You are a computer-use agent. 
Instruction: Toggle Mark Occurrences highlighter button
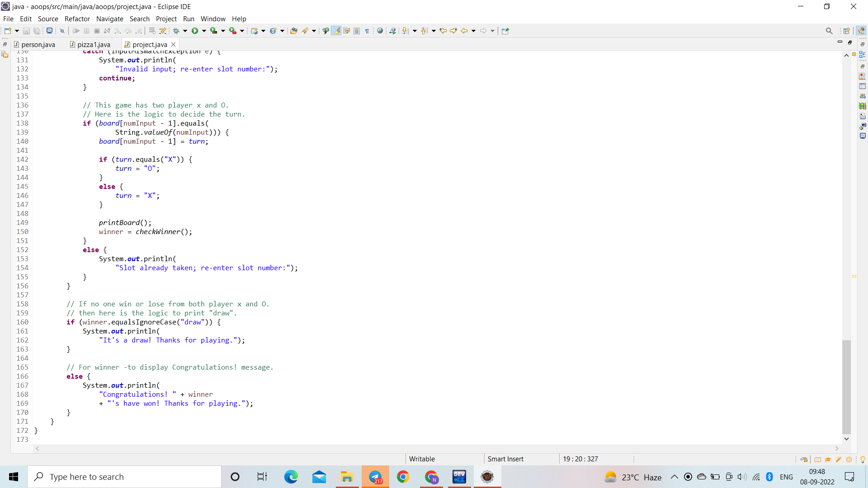click(336, 31)
